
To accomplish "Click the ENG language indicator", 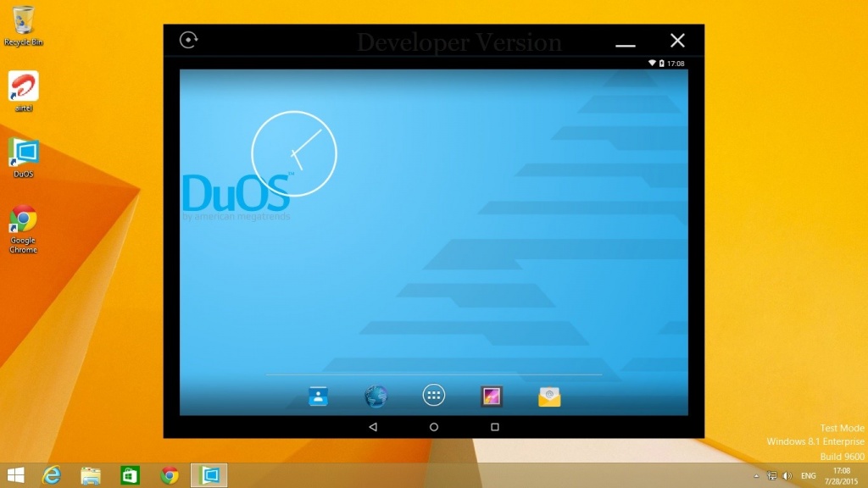I will coord(808,476).
